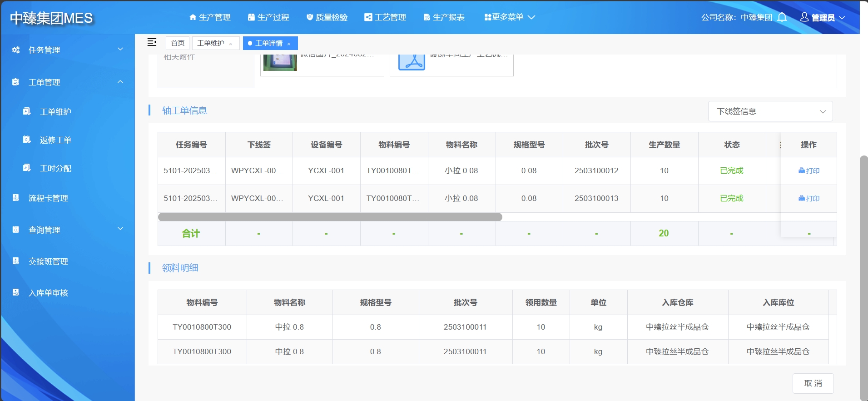Open the image attachment thumbnail
868x401 pixels.
[280, 62]
